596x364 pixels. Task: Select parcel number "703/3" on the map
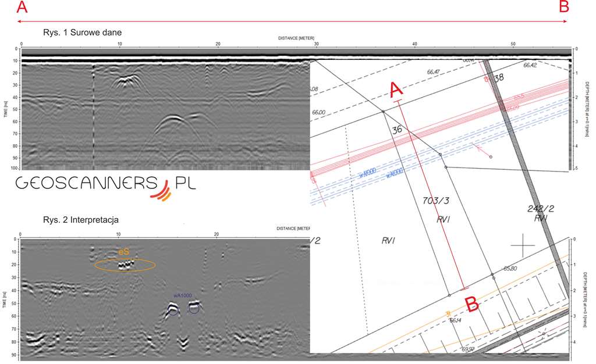coord(435,201)
